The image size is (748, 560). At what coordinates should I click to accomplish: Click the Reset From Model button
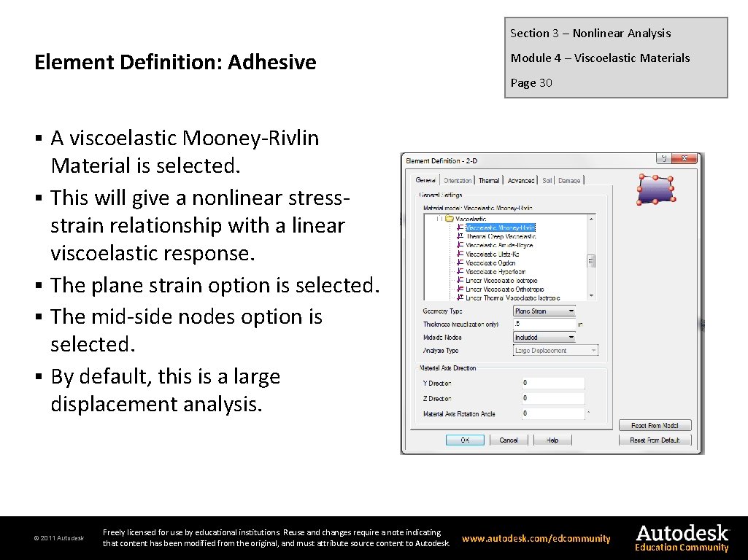point(655,425)
